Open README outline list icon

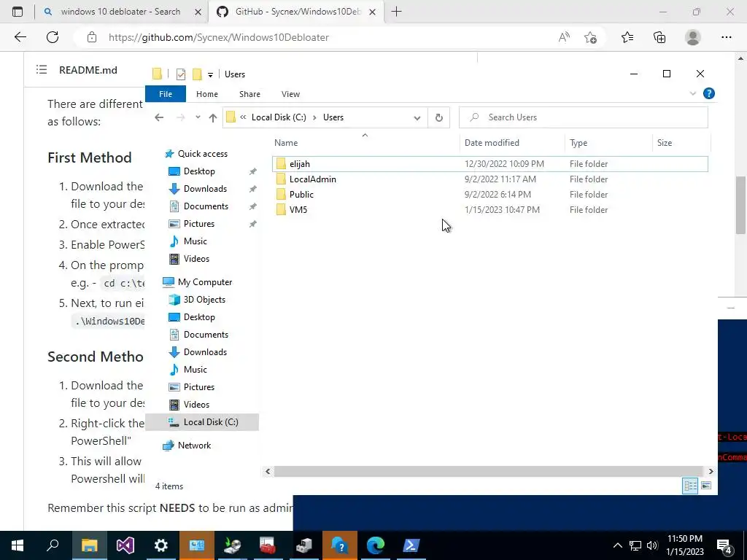click(42, 70)
